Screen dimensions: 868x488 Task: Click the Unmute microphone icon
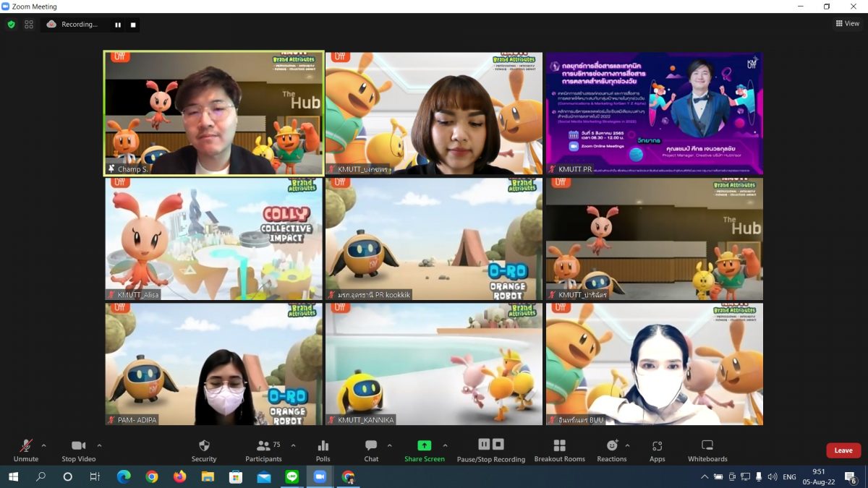tap(26, 445)
